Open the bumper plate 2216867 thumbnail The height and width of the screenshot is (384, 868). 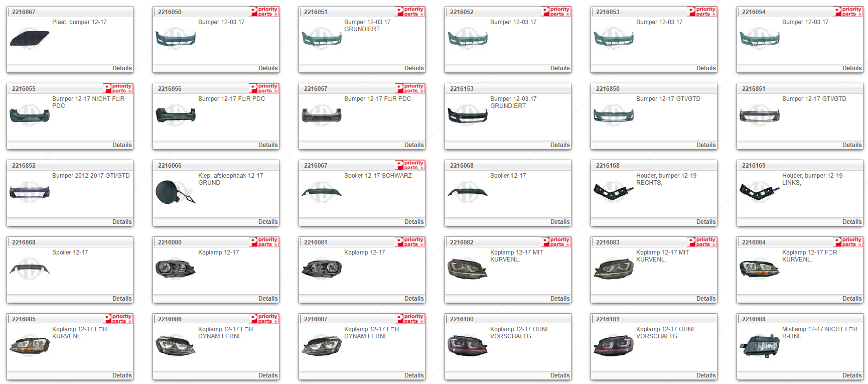coord(30,39)
